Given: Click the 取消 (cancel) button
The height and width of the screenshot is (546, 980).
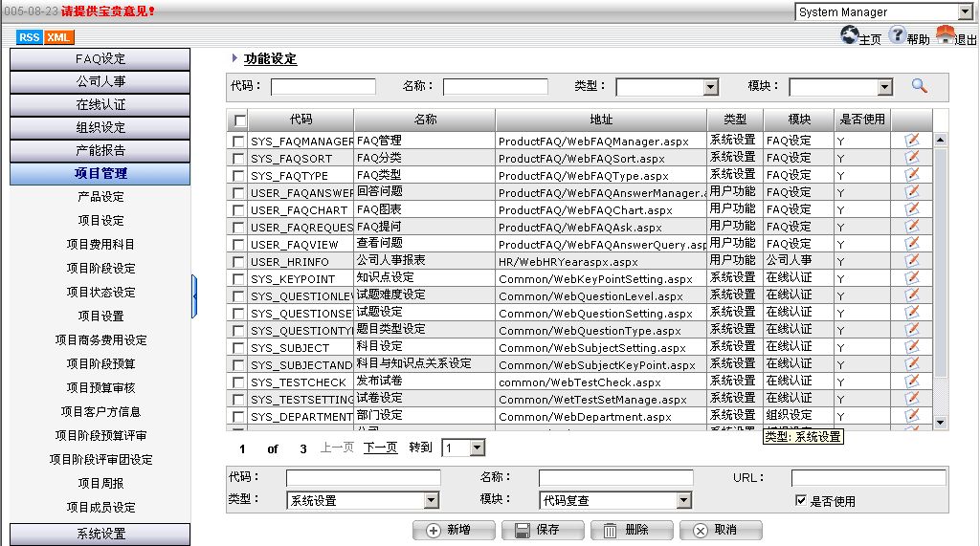Looking at the screenshot, I should [722, 530].
